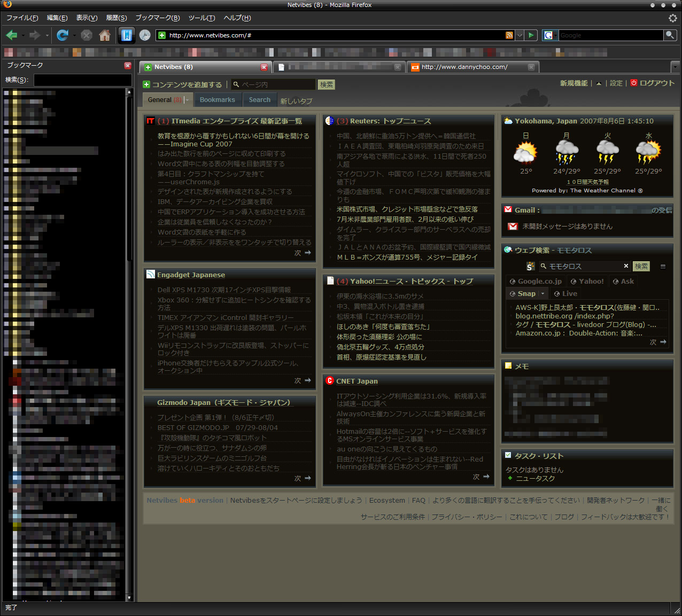Click the Gmail envelope icon in the module header
This screenshot has height=616, width=682.
508,209
